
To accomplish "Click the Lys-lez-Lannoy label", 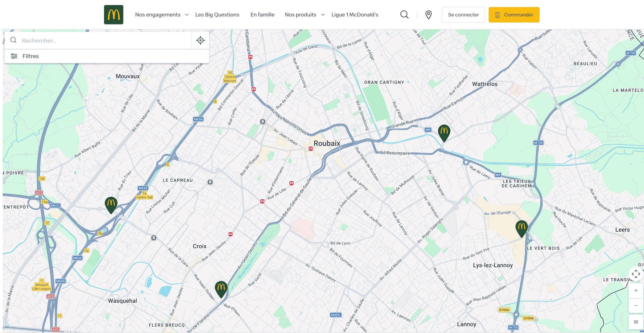I will pos(493,265).
